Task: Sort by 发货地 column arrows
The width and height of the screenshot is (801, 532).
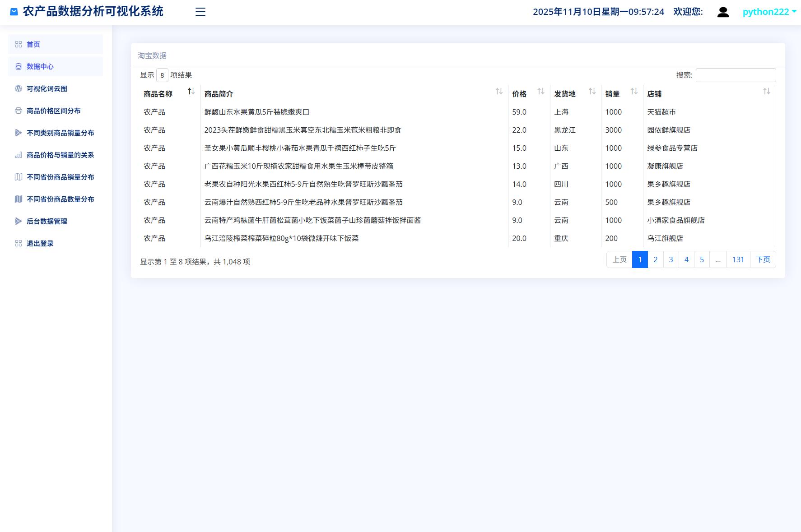Action: tap(592, 92)
